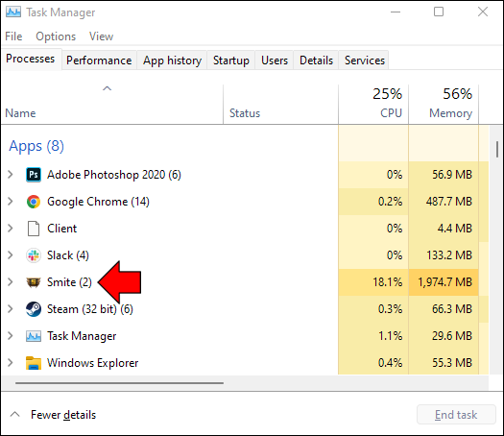Click the 56.9 MB memory value
504x436 pixels.
[452, 175]
